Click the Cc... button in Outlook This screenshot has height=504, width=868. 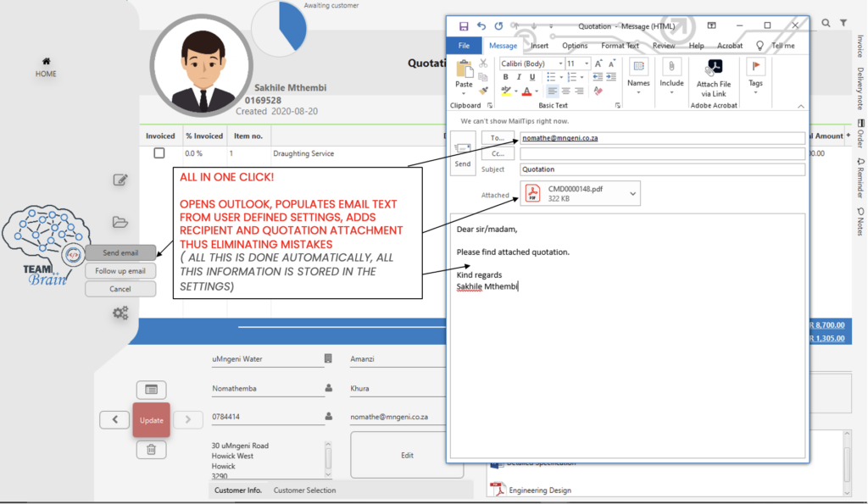pos(498,153)
